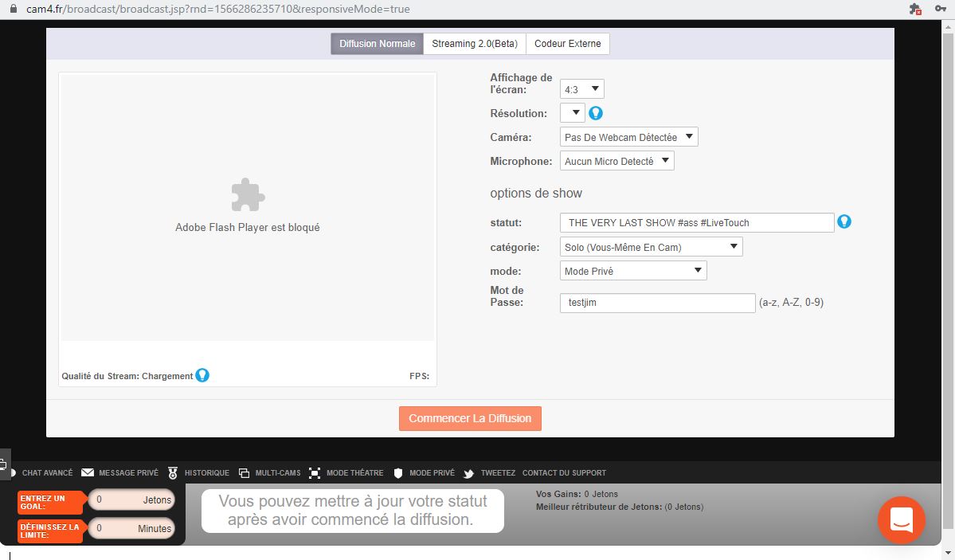Screen dimensions: 955x560
Task: Expand the Caméra dropdown
Action: pyautogui.click(x=628, y=137)
